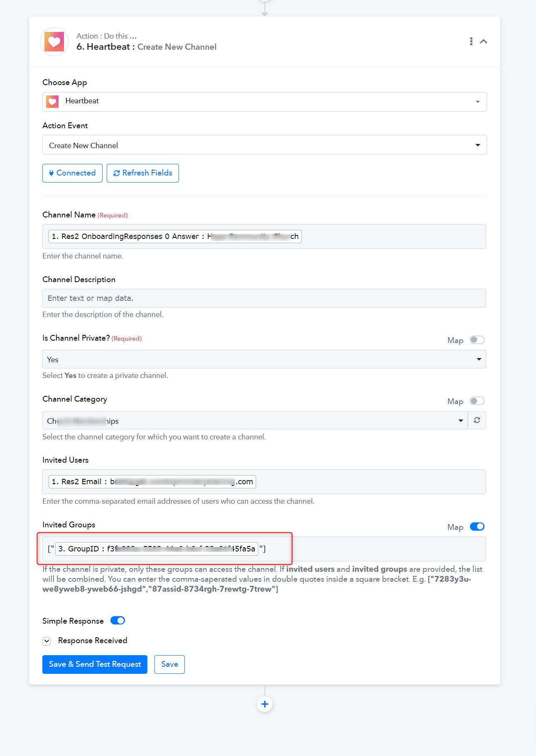Image resolution: width=536 pixels, height=756 pixels.
Task: Open the Is Channel Private dropdown
Action: click(264, 359)
